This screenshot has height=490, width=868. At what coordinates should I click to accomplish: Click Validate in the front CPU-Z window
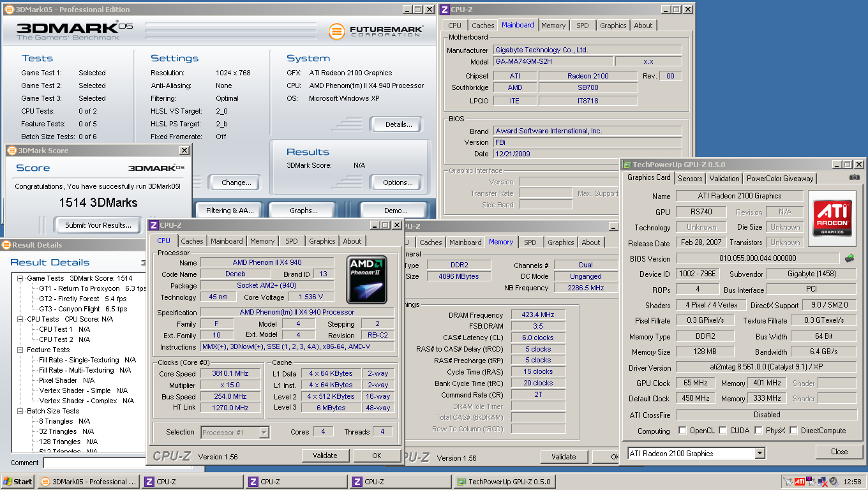point(325,456)
